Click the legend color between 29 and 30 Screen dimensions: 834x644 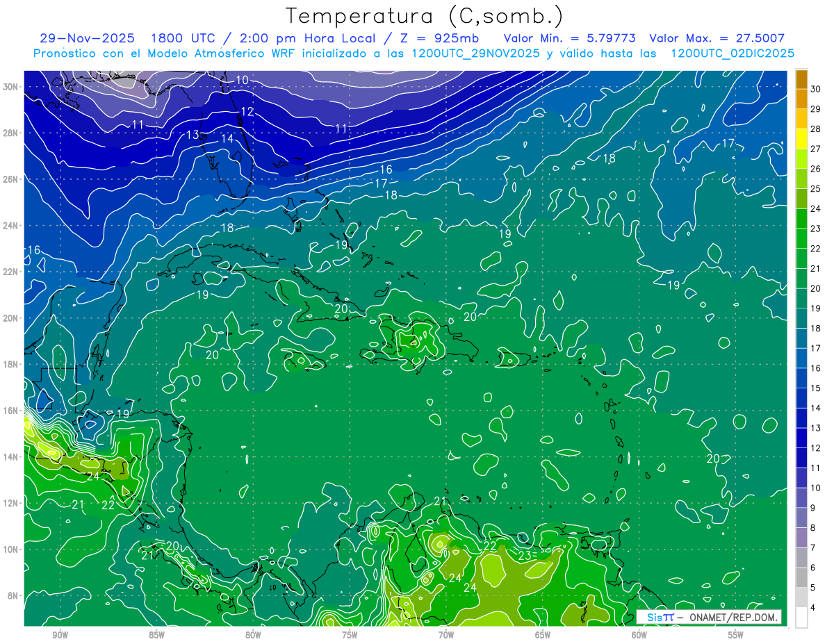pos(801,99)
